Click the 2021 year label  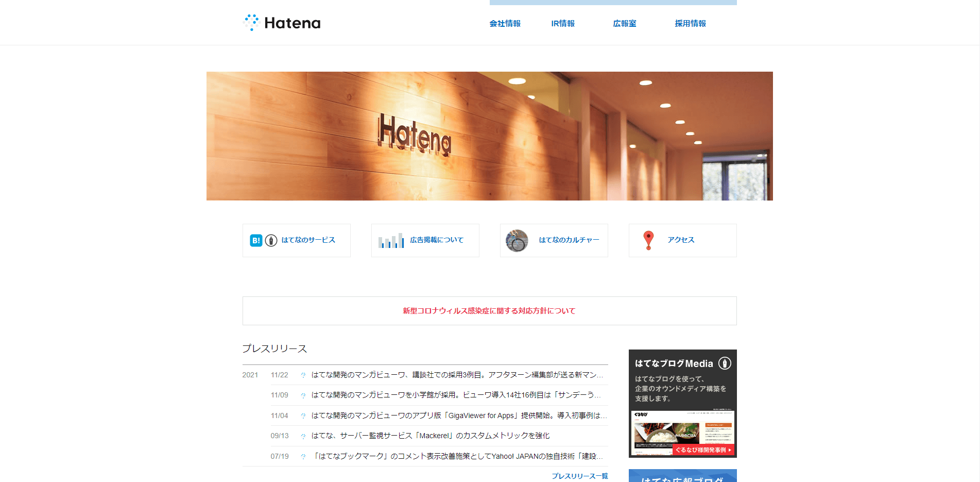pyautogui.click(x=250, y=375)
